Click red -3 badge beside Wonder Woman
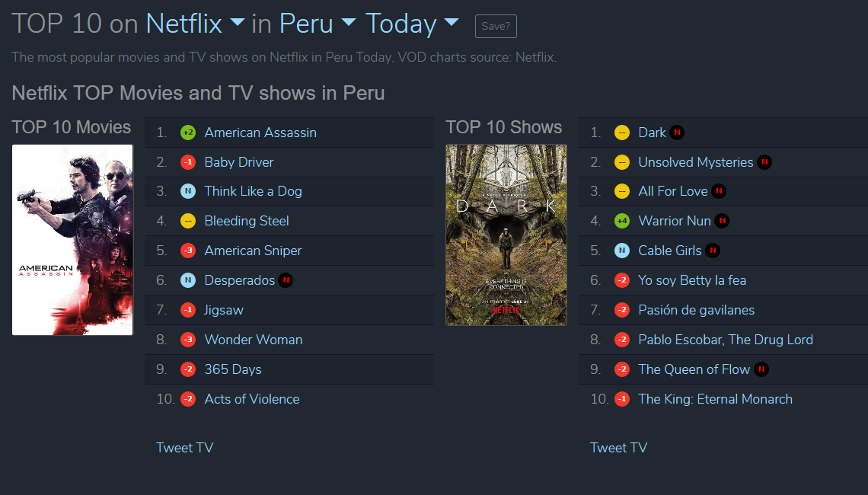The width and height of the screenshot is (868, 495). pyautogui.click(x=188, y=340)
